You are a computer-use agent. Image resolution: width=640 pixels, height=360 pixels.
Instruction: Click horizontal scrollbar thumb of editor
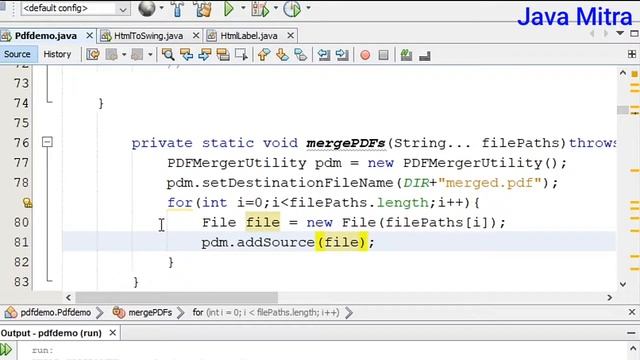pyautogui.click(x=176, y=298)
